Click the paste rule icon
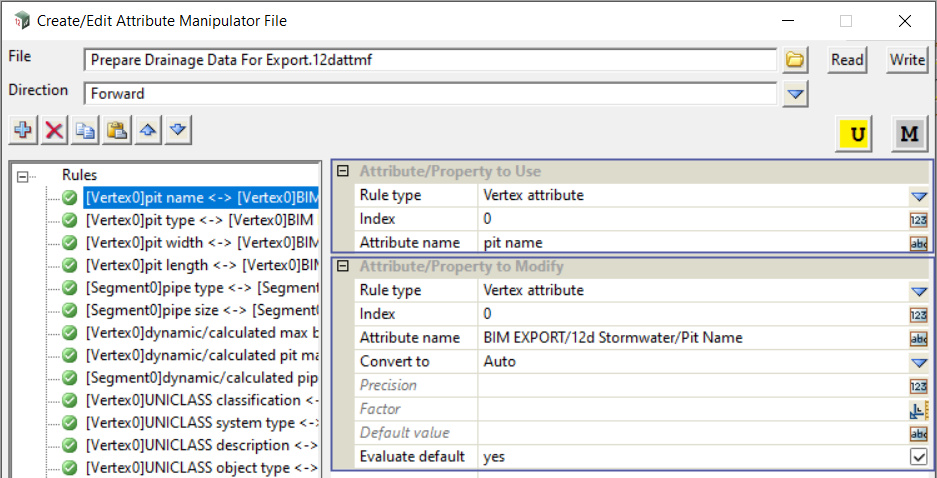Viewport: 937px width, 478px height. (x=117, y=131)
